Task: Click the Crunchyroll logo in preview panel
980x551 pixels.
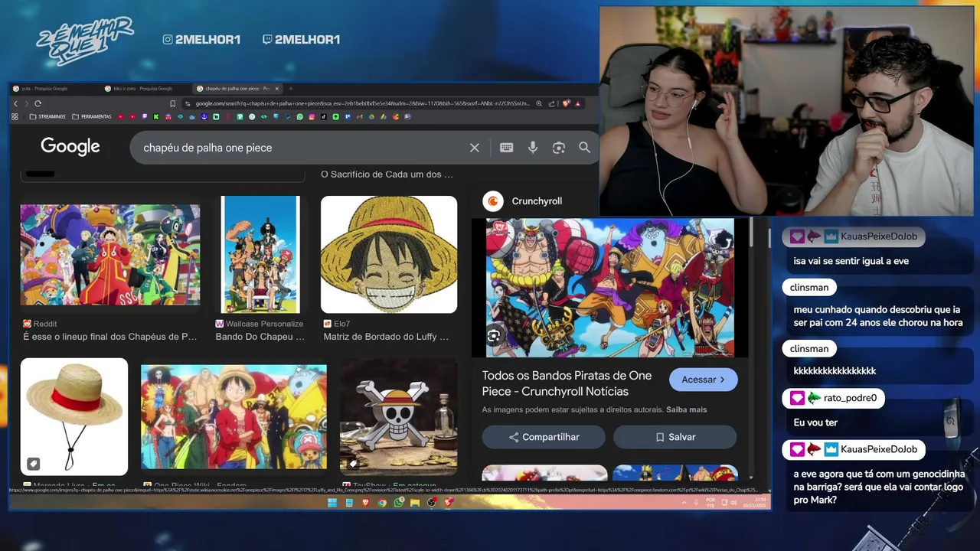Action: point(494,201)
